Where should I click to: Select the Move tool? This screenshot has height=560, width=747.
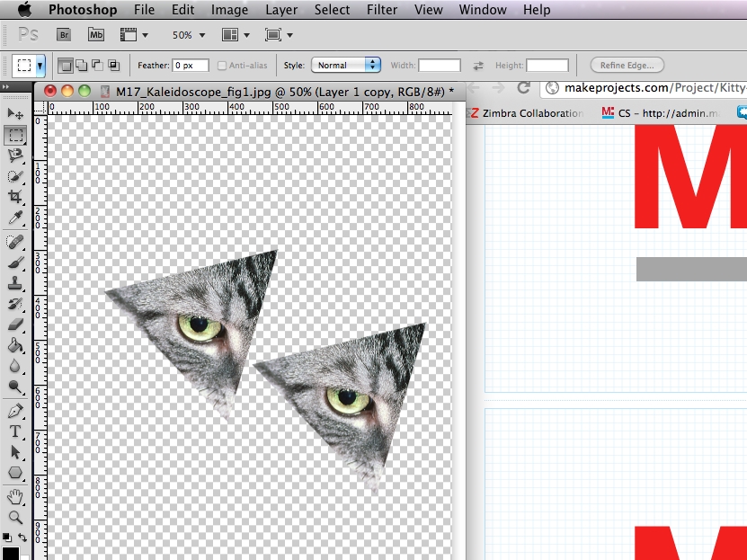tap(15, 113)
